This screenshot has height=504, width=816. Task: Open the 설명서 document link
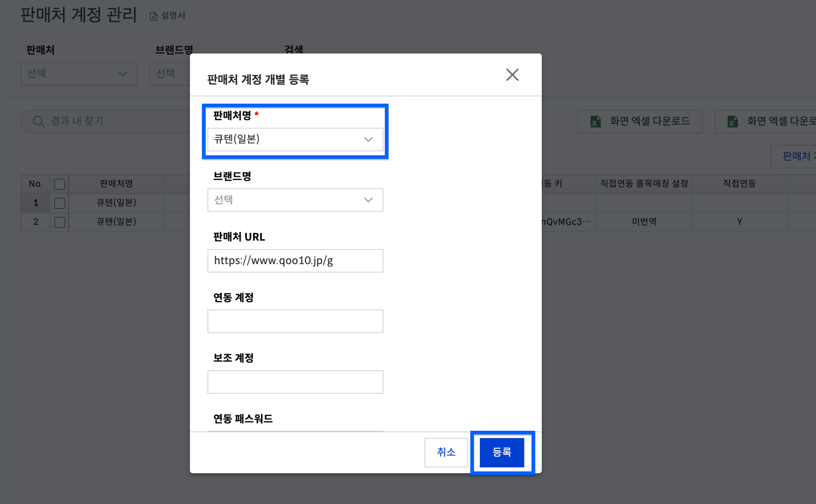tap(167, 16)
